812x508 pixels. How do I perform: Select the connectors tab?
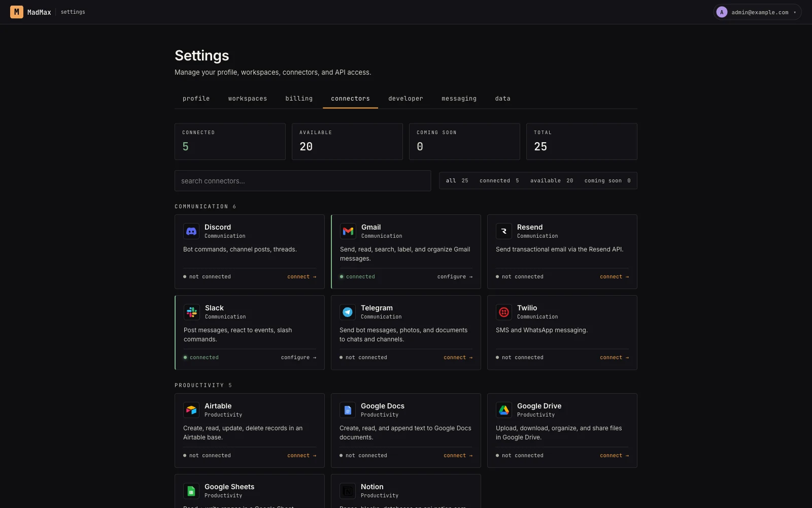[350, 99]
